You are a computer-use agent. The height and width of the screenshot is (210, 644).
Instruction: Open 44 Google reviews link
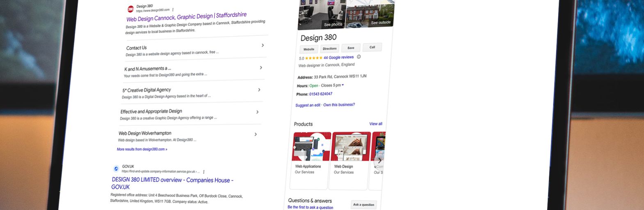(x=338, y=58)
